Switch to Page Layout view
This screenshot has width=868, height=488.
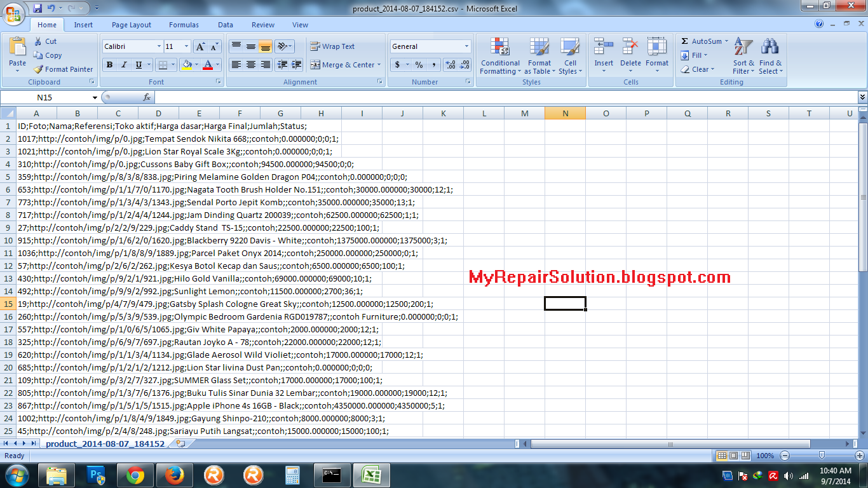click(x=733, y=456)
